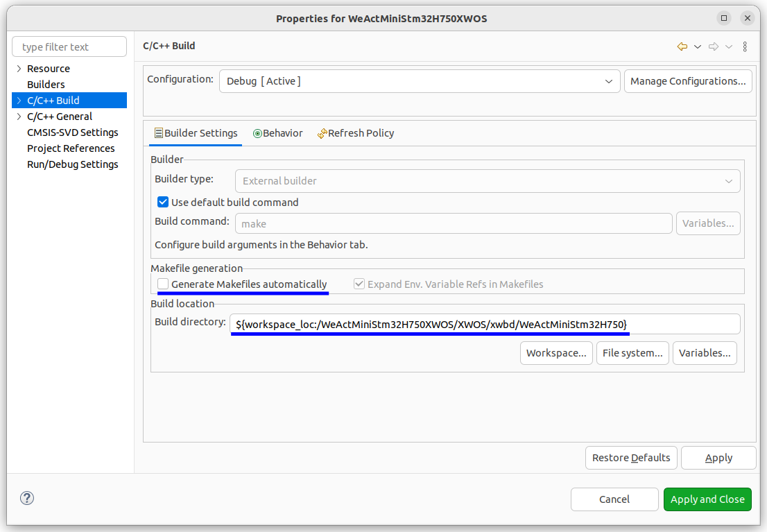The height and width of the screenshot is (532, 767).
Task: Select Run/Debug Settings in the tree
Action: (72, 164)
